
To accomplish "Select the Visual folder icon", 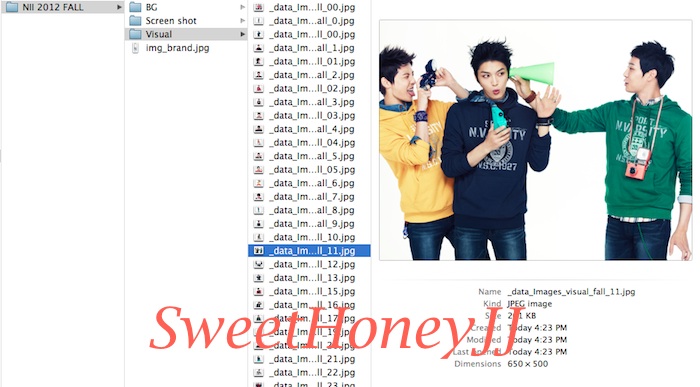I will 135,34.
